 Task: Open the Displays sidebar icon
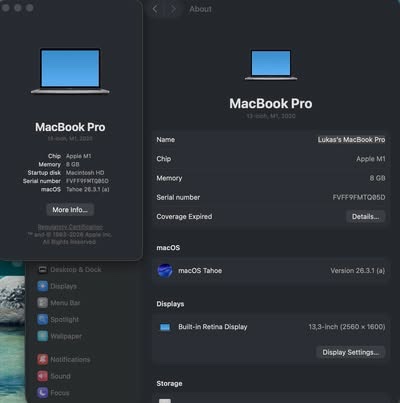pyautogui.click(x=42, y=286)
